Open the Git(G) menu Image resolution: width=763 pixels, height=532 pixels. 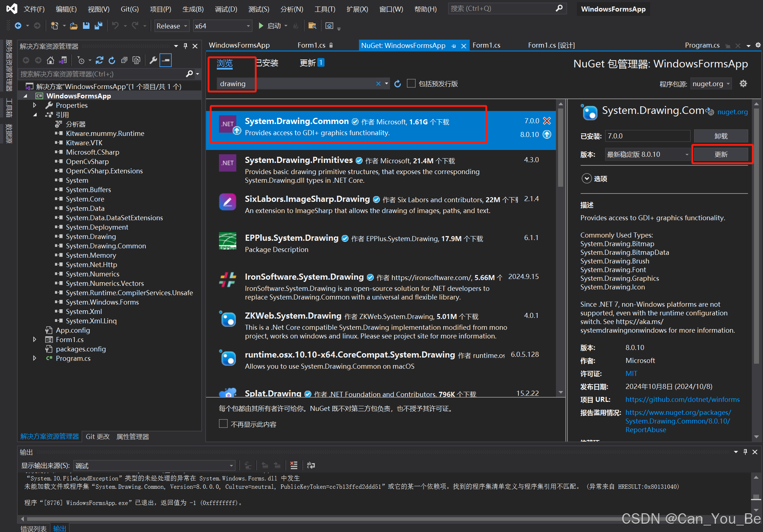(x=130, y=9)
